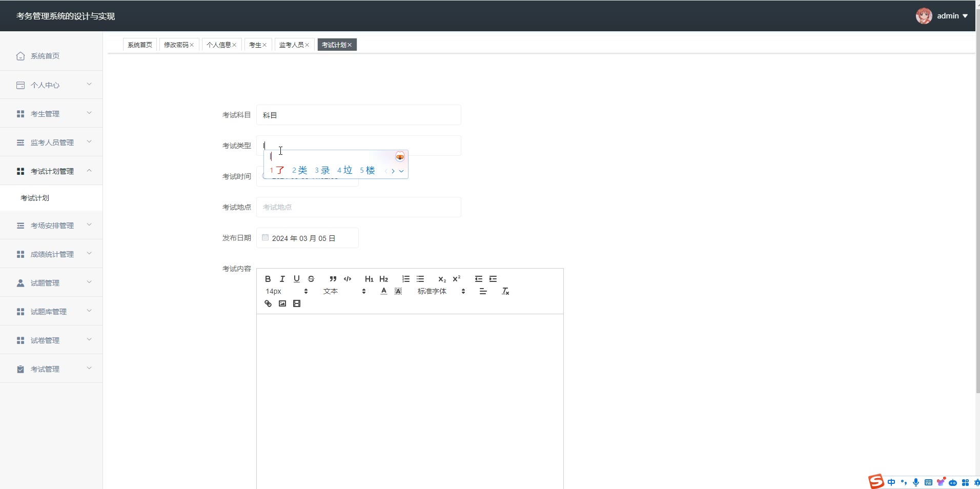Apply superscript formatting
The height and width of the screenshot is (489, 980).
[x=456, y=279]
